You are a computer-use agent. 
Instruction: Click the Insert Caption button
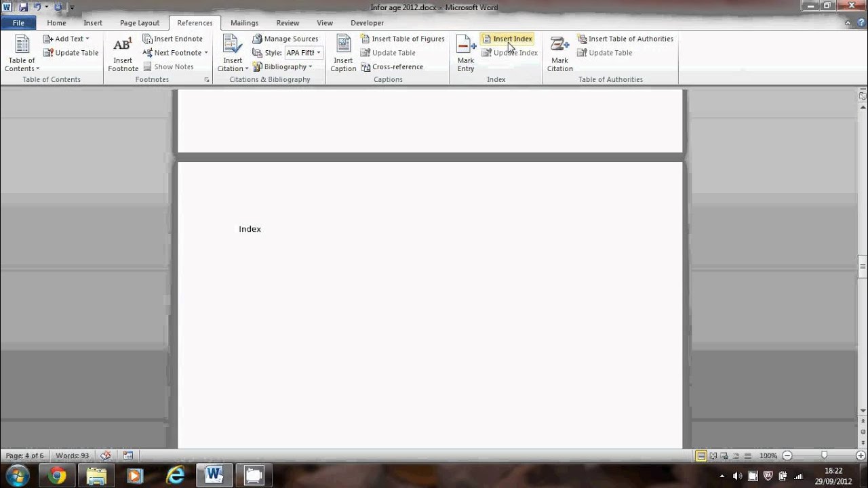coord(343,54)
